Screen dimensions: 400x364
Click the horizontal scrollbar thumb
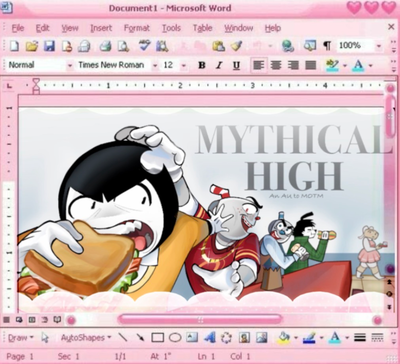pyautogui.click(x=200, y=320)
